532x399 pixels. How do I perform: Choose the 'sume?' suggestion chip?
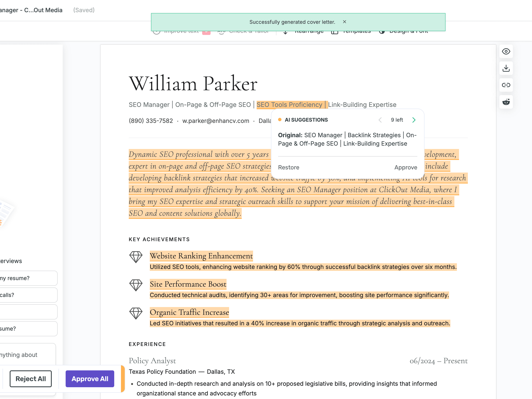(x=28, y=329)
